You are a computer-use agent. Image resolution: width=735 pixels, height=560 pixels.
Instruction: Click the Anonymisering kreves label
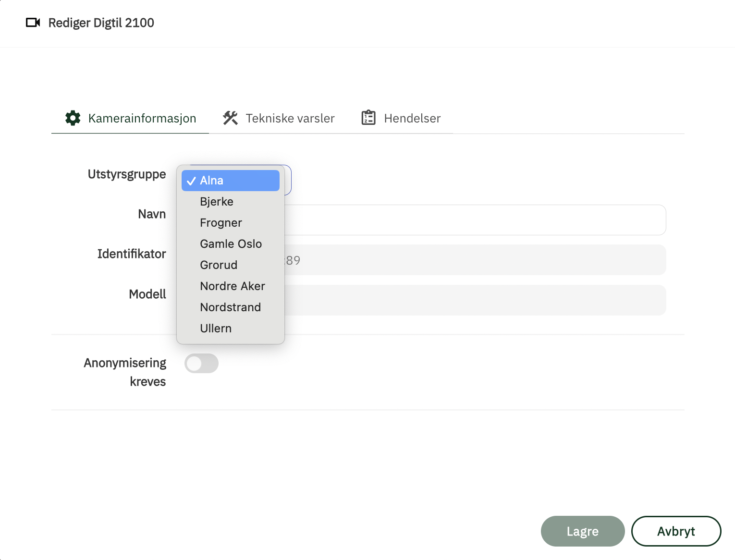[125, 372]
